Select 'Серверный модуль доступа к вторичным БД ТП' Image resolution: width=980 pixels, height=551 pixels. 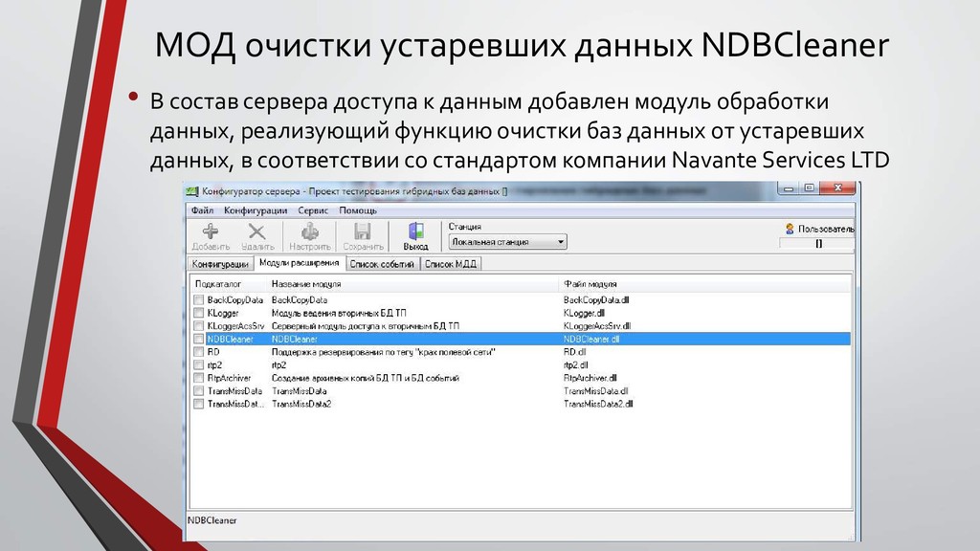click(x=365, y=326)
